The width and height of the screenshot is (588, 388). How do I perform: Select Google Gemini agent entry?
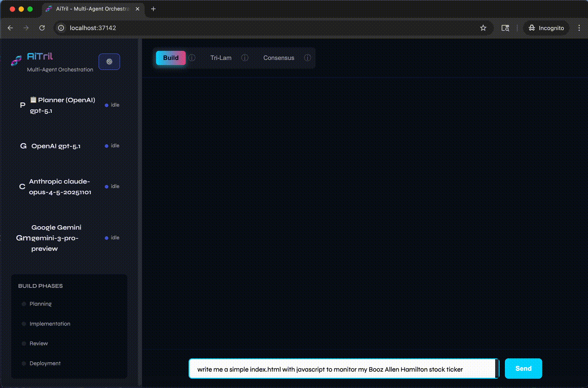(56, 238)
